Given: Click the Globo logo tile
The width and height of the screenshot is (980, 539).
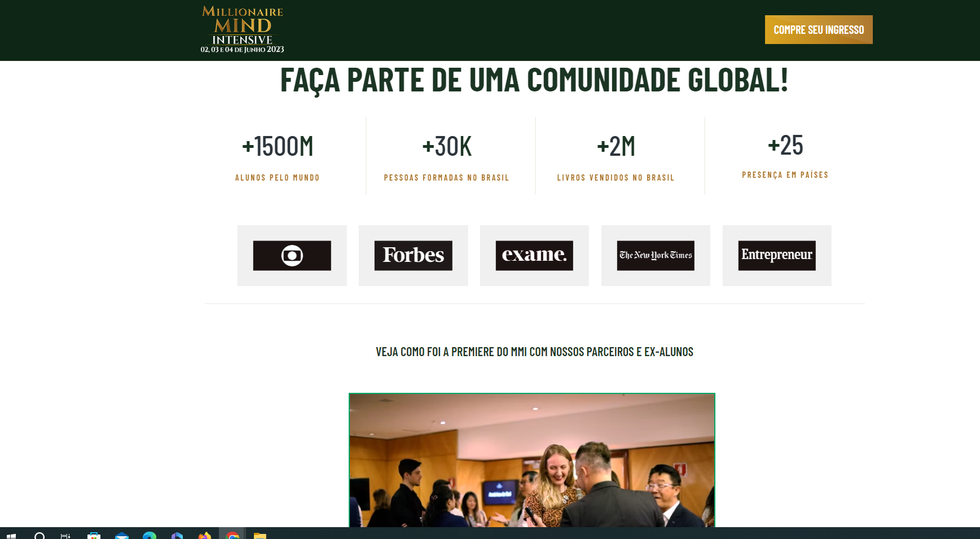Looking at the screenshot, I should (x=292, y=256).
